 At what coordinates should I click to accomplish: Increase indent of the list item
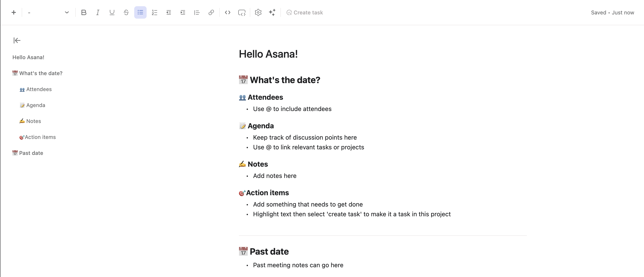[183, 12]
